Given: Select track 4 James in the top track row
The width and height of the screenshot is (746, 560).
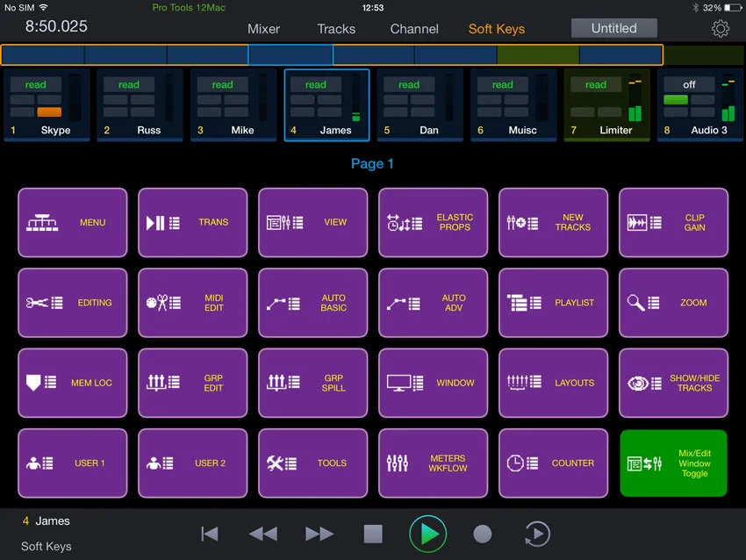Looking at the screenshot, I should click(326, 105).
